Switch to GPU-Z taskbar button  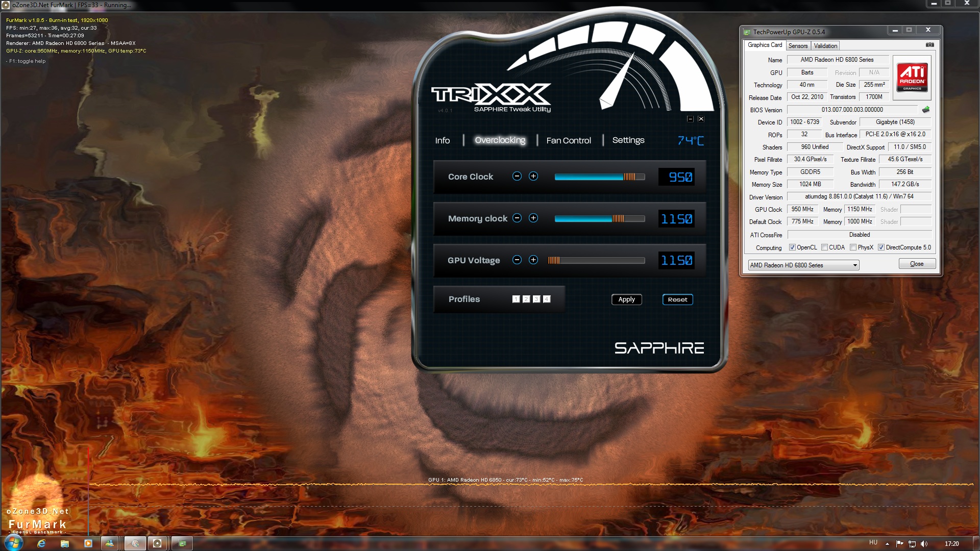click(x=182, y=543)
